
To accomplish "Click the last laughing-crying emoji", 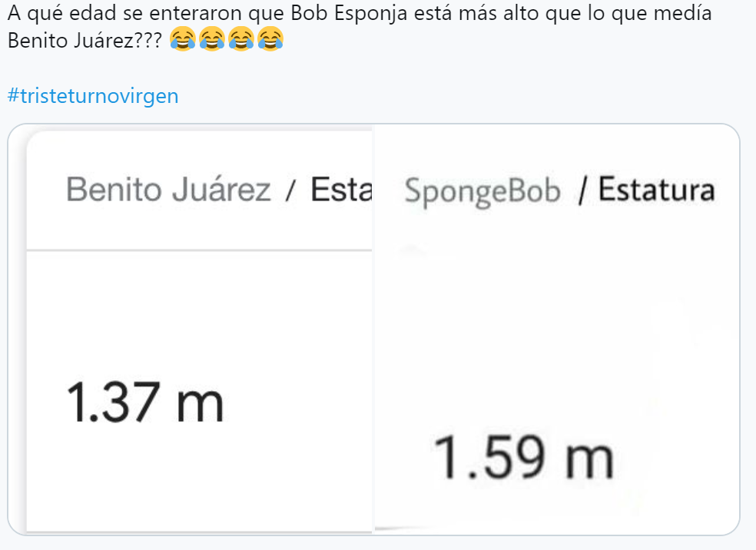I will [x=270, y=38].
